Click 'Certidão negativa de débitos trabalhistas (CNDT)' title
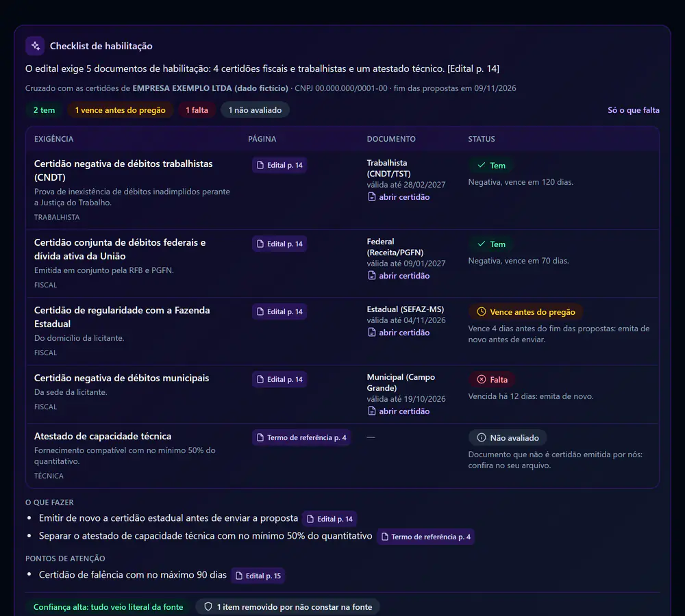This screenshot has height=616, width=685. [x=123, y=170]
